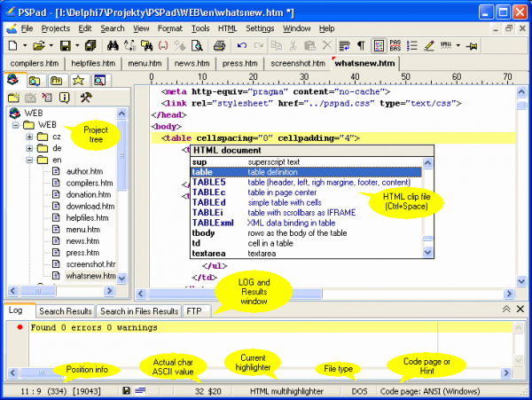Toggle the word wrap toolbar button
This screenshot has width=532, height=400.
(345, 45)
